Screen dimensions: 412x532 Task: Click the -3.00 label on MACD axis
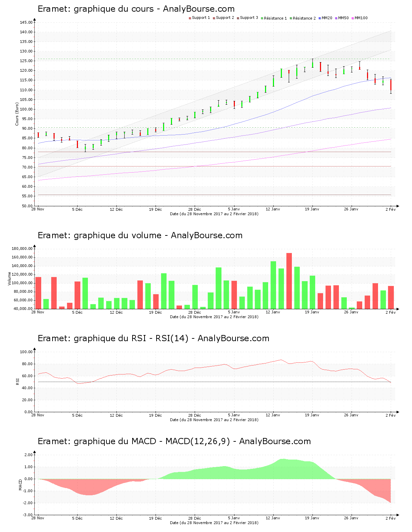(28, 515)
